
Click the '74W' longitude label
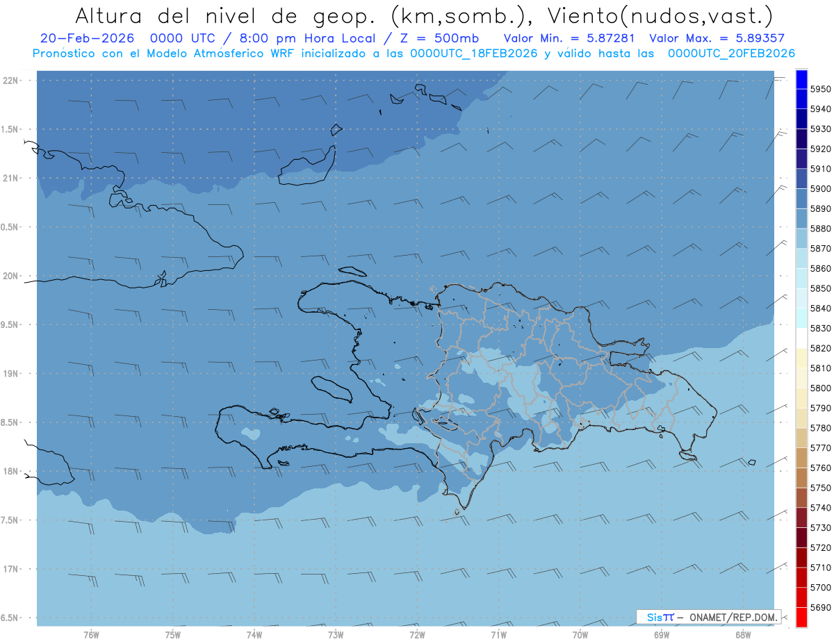pyautogui.click(x=254, y=635)
